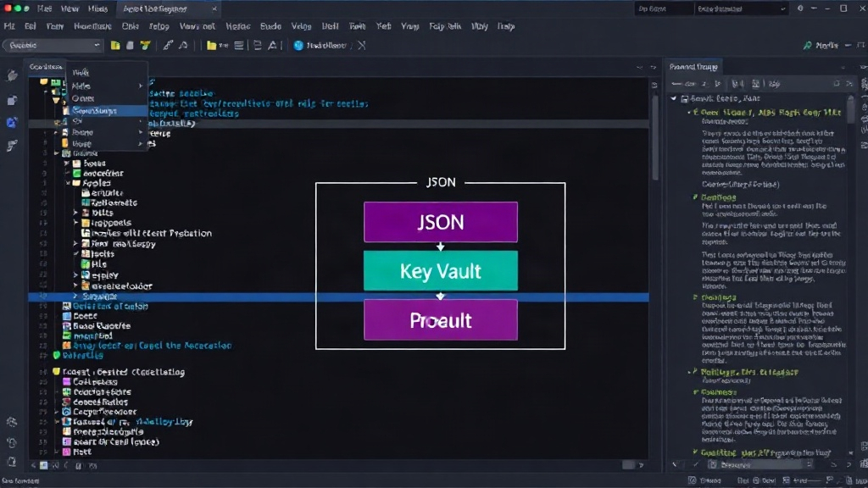The height and width of the screenshot is (488, 868).
Task: Click the chevron dropdown at the editor tab strip's right
Action: click(639, 67)
